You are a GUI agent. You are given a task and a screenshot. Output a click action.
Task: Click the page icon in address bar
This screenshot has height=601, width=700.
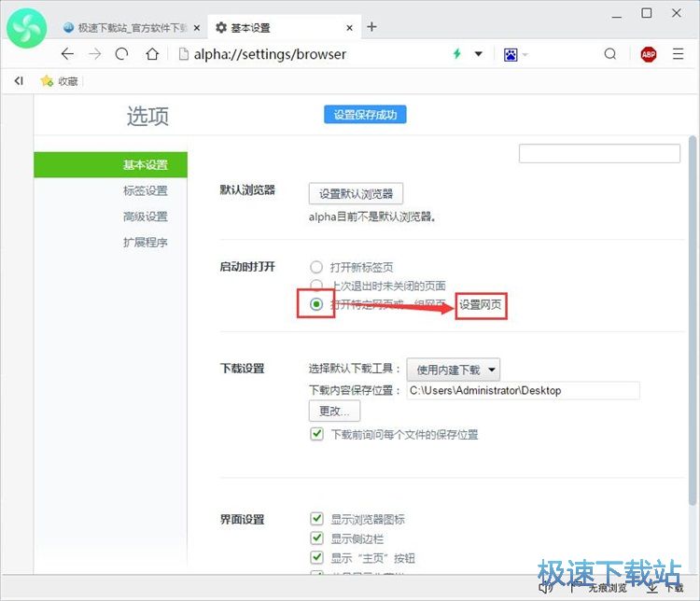183,54
